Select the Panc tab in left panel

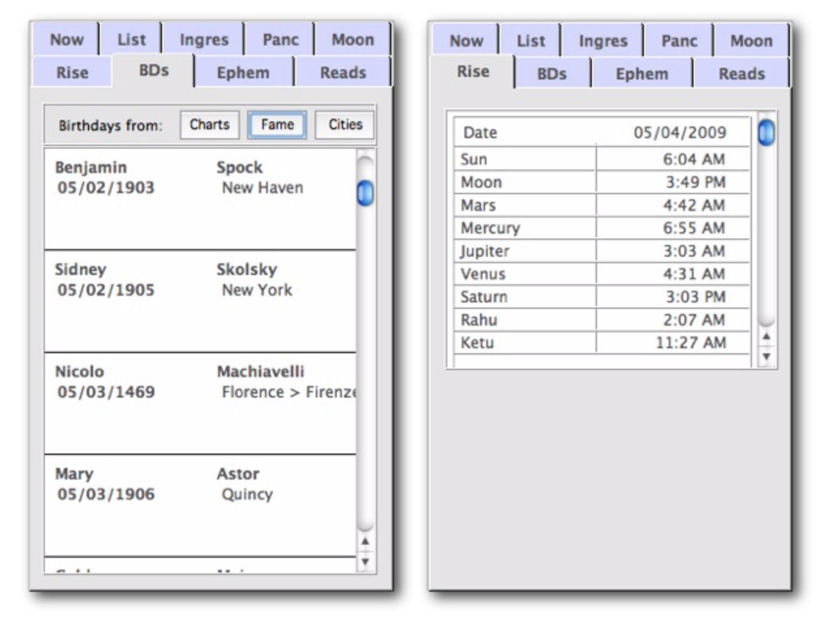coord(280,40)
